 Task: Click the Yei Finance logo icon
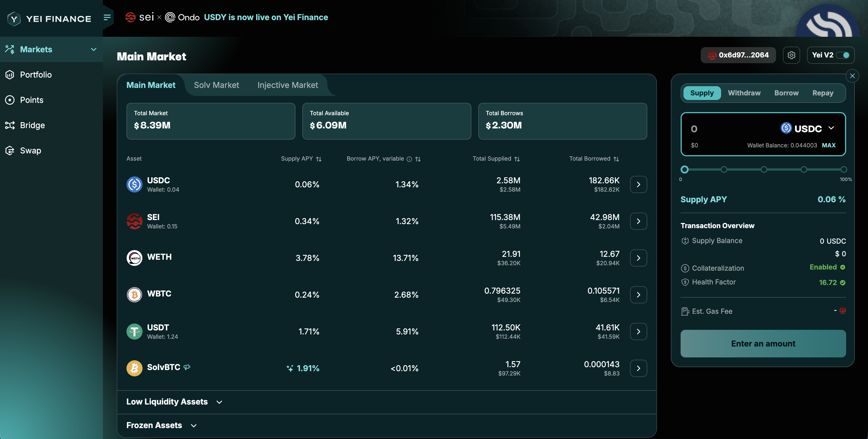click(14, 18)
